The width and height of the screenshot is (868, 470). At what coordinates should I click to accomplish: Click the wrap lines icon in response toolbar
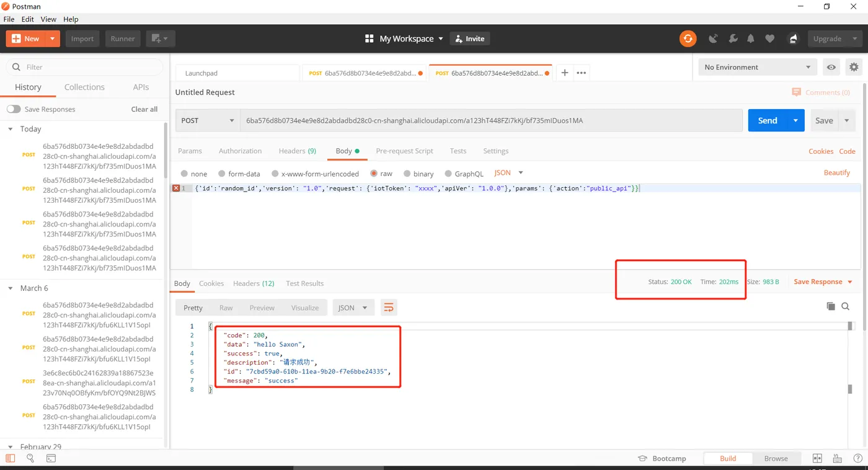coord(389,308)
